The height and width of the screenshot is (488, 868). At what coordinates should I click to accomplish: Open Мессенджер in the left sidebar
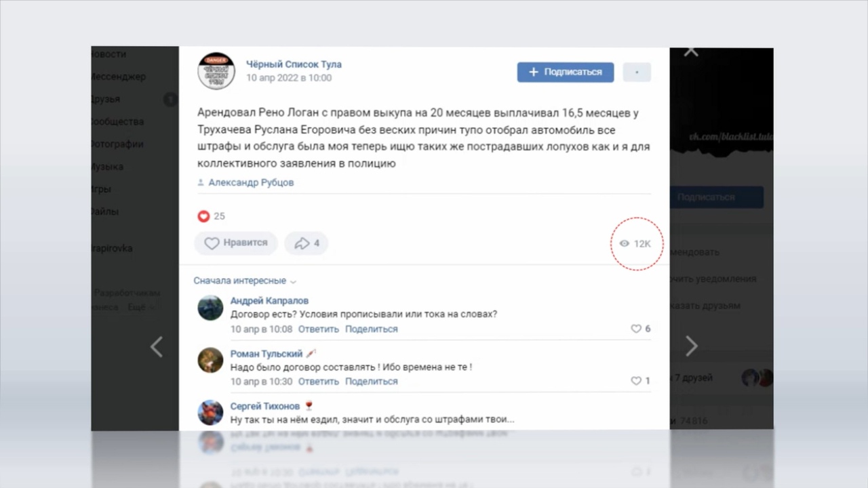(118, 77)
